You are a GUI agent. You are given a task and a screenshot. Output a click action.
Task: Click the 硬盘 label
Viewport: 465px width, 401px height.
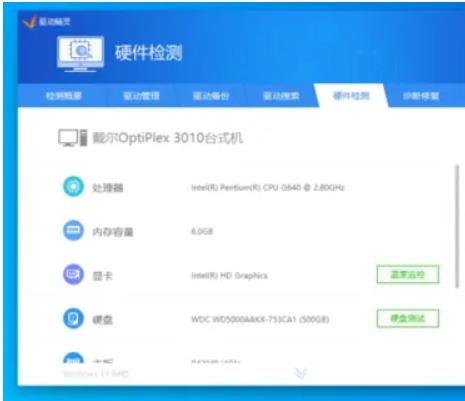103,320
